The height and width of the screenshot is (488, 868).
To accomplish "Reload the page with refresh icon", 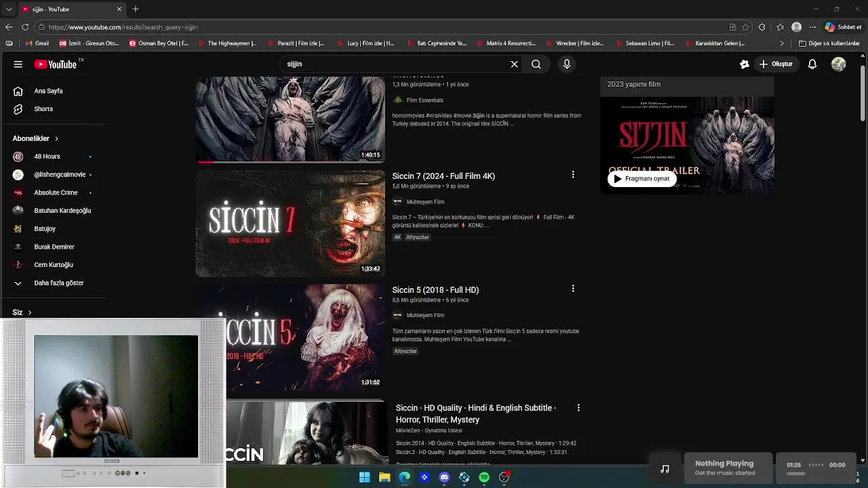I will click(25, 27).
